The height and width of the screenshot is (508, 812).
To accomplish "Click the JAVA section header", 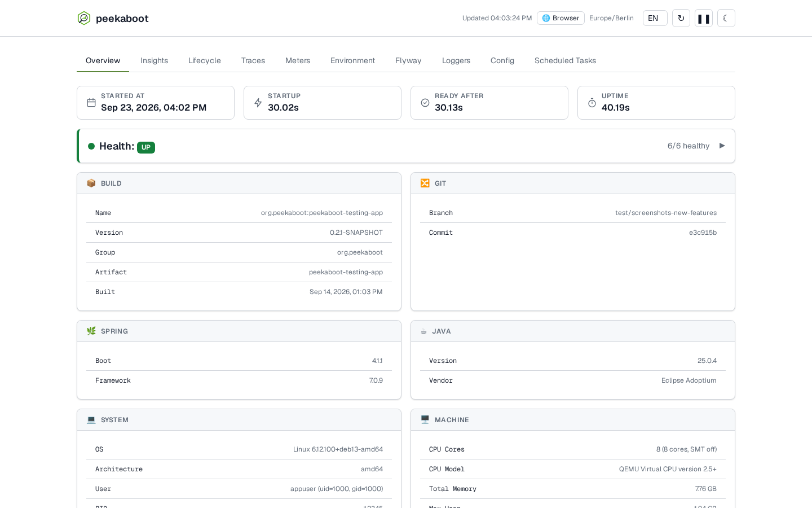I will [573, 331].
